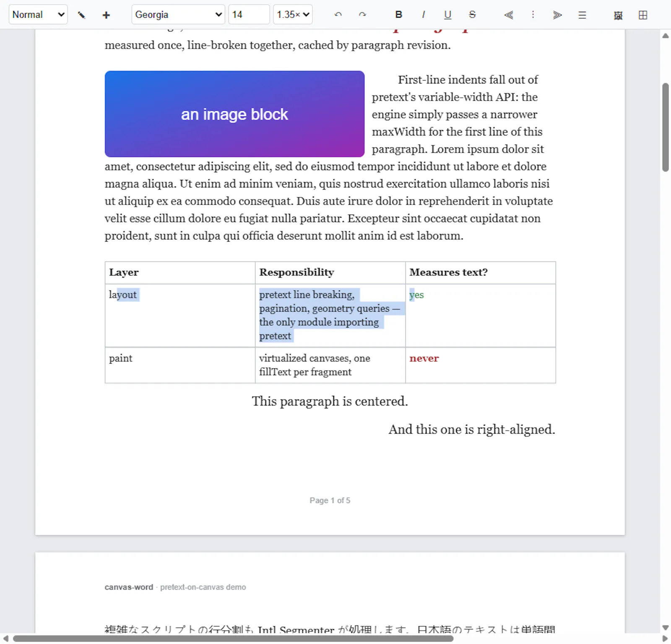Click the 'paint' table cell
This screenshot has height=644, width=671.
coord(180,365)
